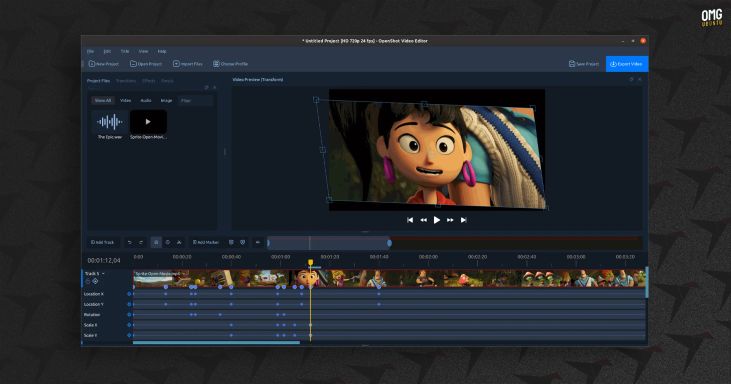Viewport: 731px width, 384px height.
Task: Select The Epic.wav audio thumbnail
Action: click(x=110, y=124)
